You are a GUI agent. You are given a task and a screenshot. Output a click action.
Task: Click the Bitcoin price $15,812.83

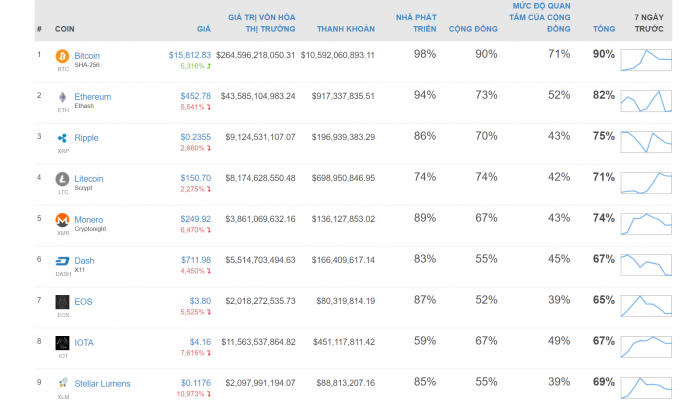click(x=190, y=55)
